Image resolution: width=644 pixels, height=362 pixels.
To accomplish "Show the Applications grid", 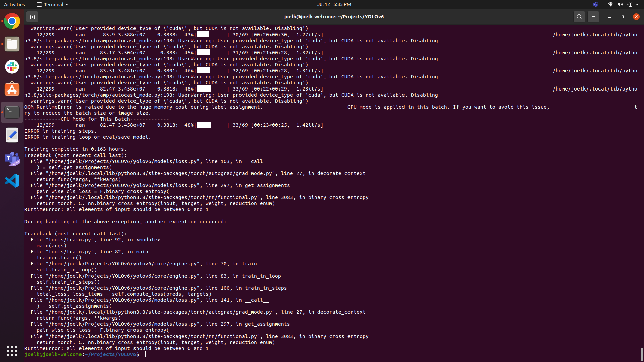I will click(12, 351).
